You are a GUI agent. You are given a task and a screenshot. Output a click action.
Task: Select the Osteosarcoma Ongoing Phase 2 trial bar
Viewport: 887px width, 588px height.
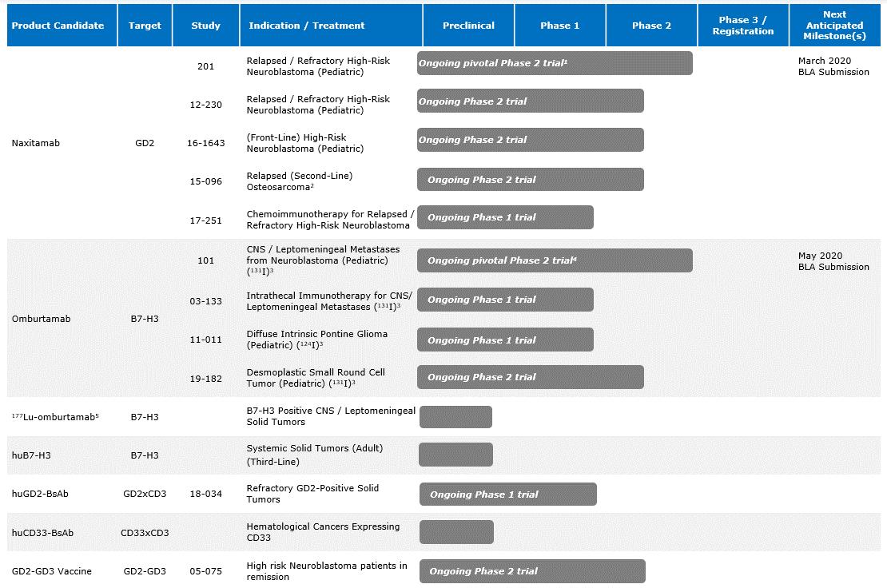tap(531, 180)
